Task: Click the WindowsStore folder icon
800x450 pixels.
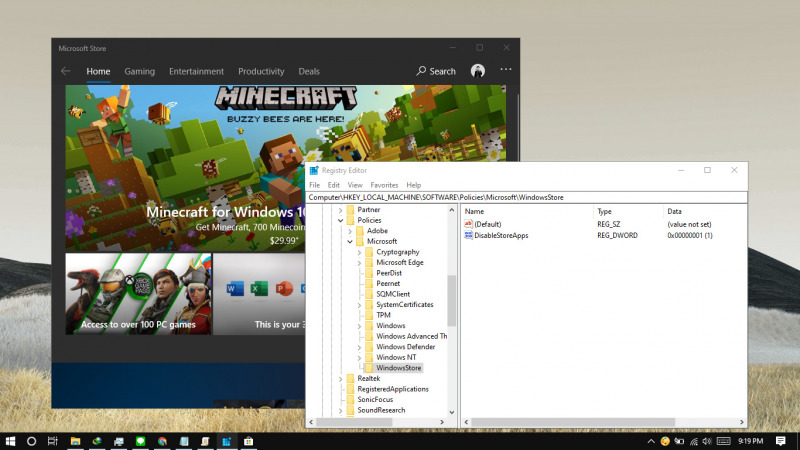Action: (369, 368)
